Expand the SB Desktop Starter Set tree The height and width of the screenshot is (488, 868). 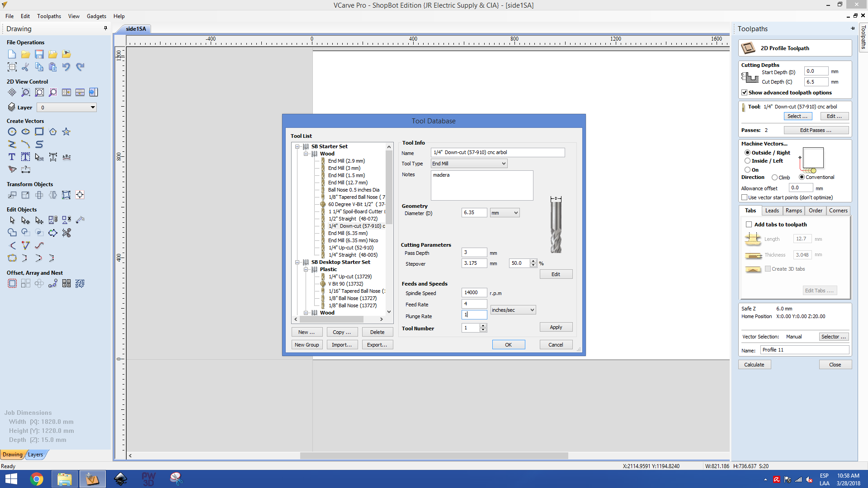pos(296,262)
